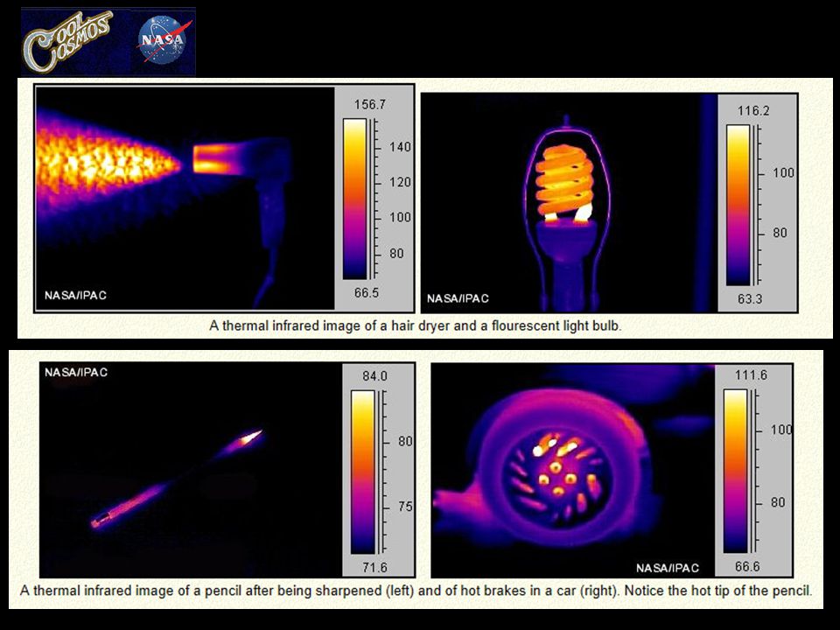
Task: Click the 140 tick label on hair dryer scale
Action: [400, 147]
